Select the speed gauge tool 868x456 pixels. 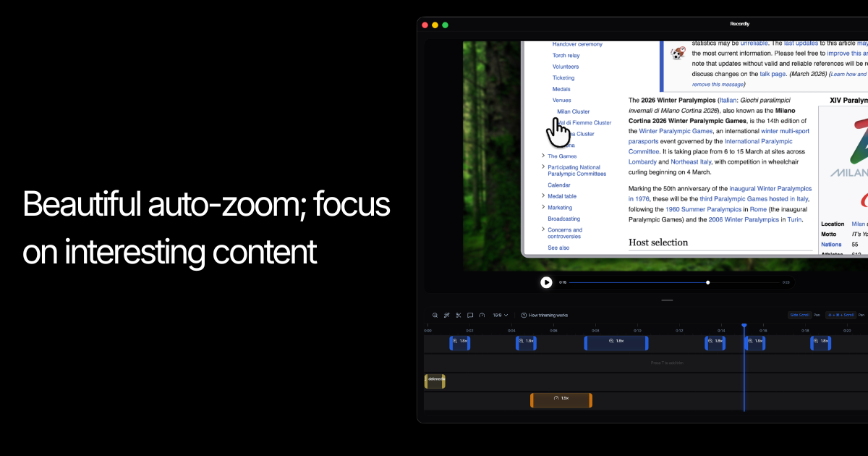(x=482, y=316)
